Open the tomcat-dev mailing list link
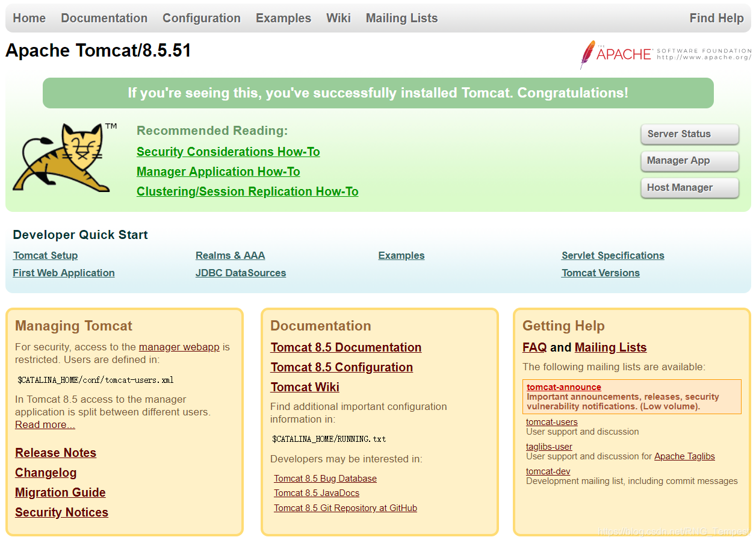This screenshot has width=756, height=543. coord(548,471)
